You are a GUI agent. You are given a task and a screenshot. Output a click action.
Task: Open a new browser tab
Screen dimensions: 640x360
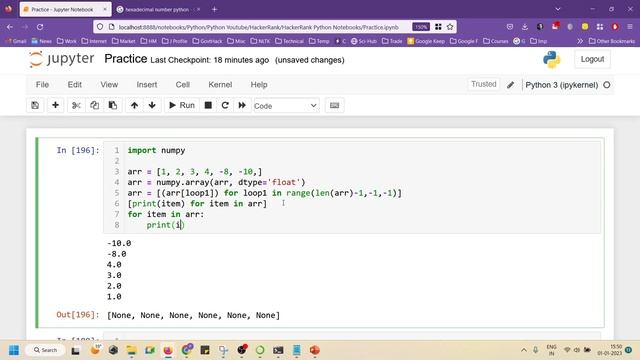pyautogui.click(x=214, y=9)
